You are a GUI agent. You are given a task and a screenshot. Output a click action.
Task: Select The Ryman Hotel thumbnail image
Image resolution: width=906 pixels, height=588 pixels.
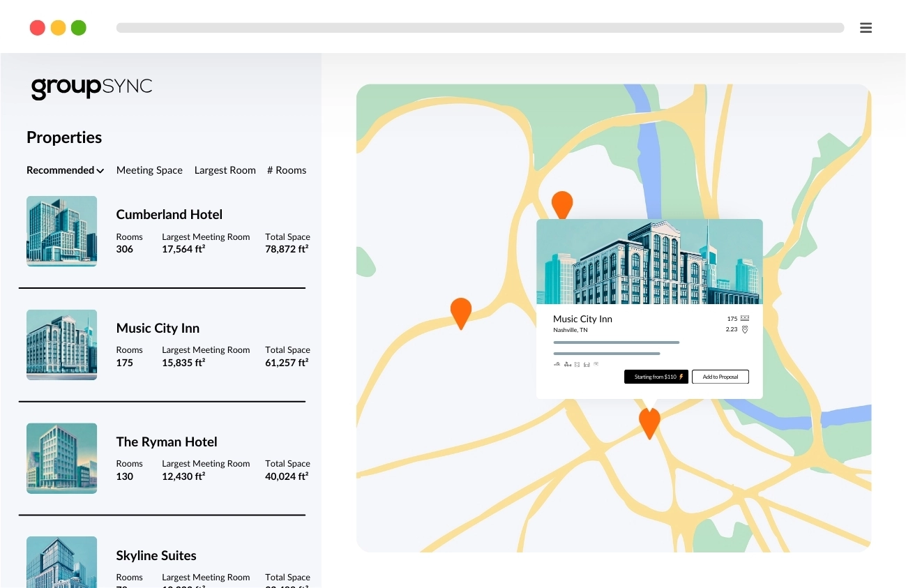tap(61, 458)
